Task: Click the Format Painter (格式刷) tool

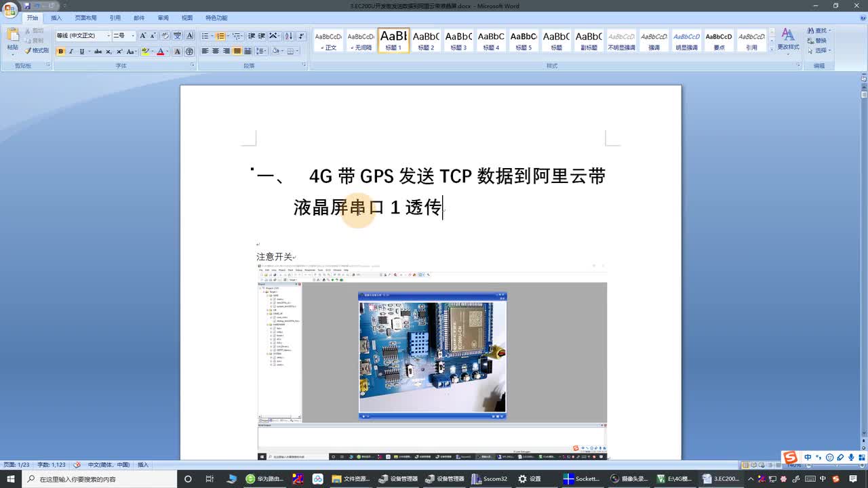Action: pyautogui.click(x=37, y=50)
